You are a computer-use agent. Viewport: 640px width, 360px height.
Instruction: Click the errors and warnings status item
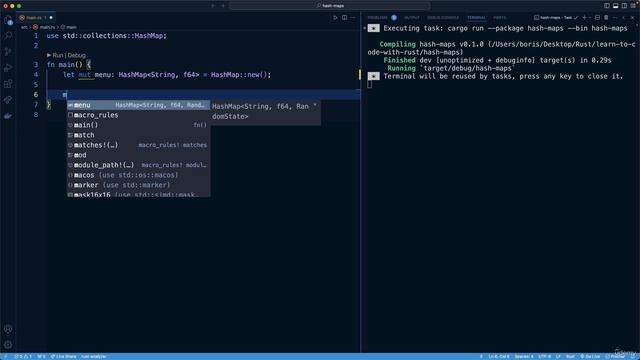(23, 356)
